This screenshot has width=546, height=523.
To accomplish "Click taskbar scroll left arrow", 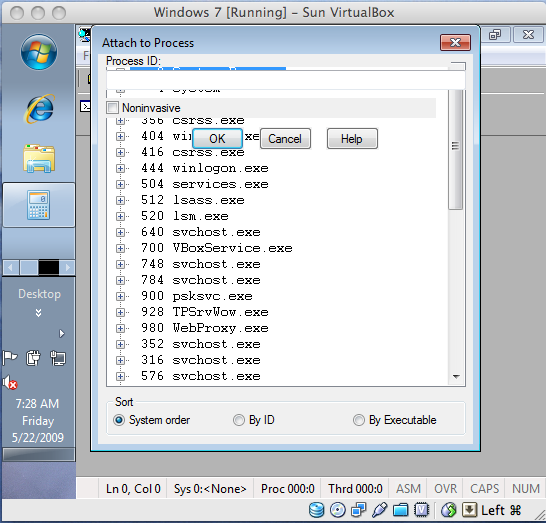I will 10,267.
